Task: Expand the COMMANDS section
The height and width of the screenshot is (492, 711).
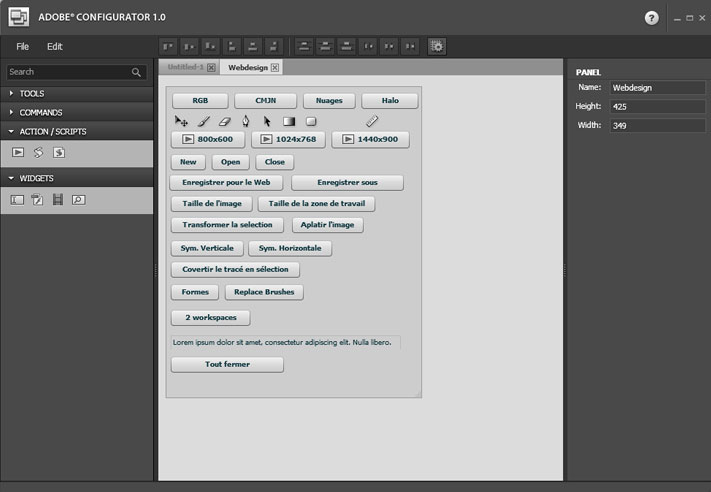Action: (77, 112)
